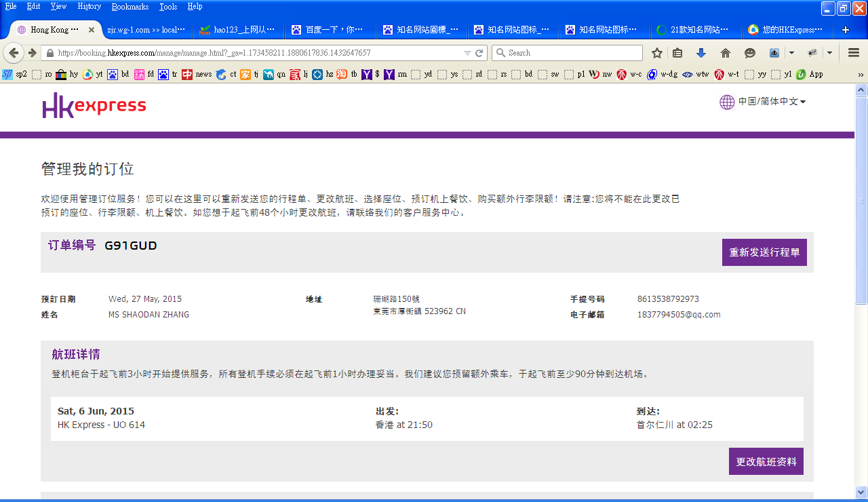Open the rm bookmark with Yahoo icon
Viewport: 868px width, 502px height.
[x=395, y=75]
